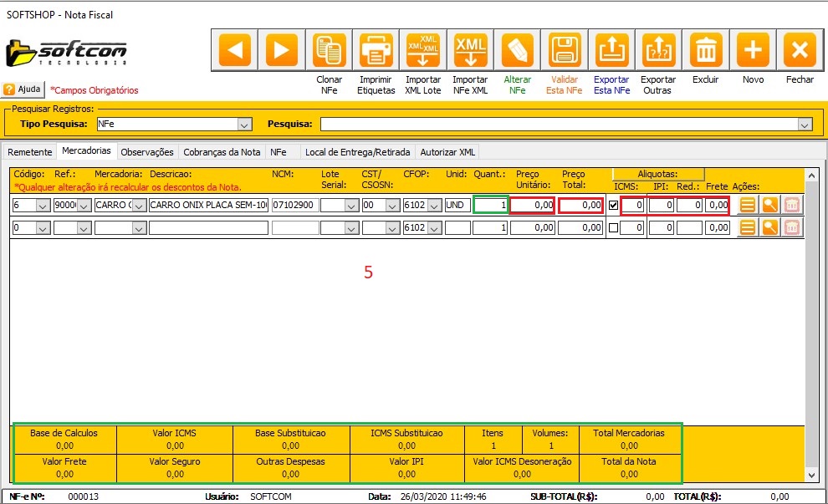Click the previous record arrow icon
Screen dimensions: 828x504
[234, 51]
